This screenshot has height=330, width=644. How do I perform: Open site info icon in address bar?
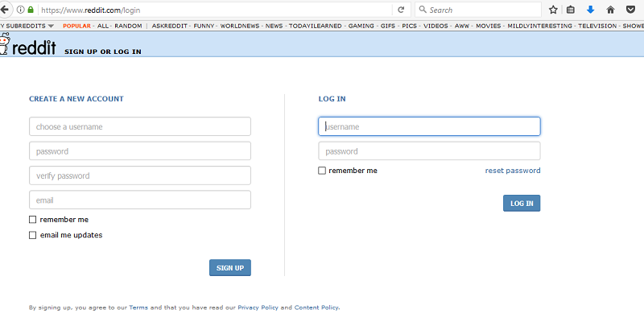(x=21, y=10)
